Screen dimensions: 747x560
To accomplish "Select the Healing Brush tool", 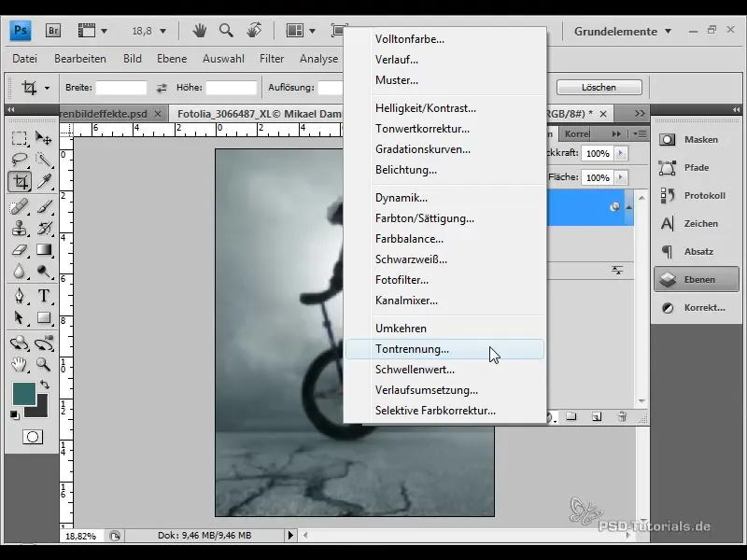I will (19, 207).
